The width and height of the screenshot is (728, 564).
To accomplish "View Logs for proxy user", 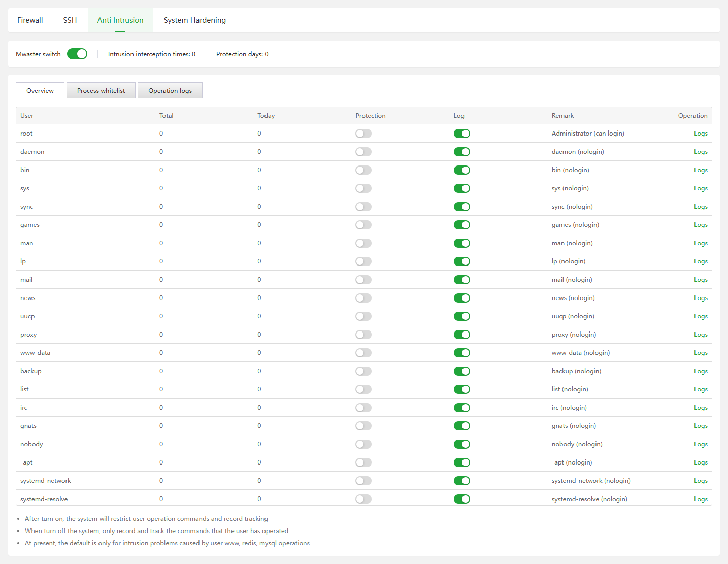I will (701, 335).
